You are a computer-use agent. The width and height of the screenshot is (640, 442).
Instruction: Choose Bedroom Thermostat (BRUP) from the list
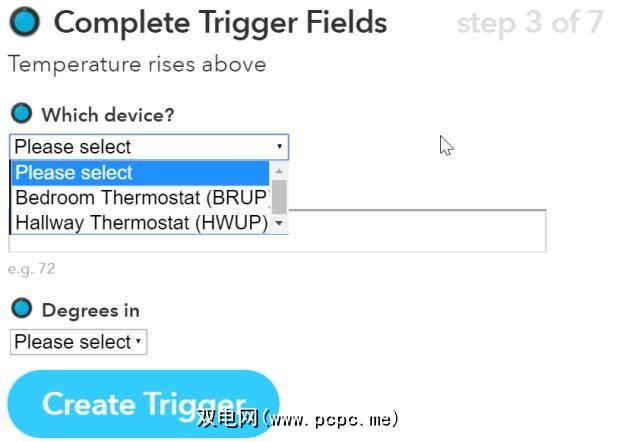[x=140, y=197]
